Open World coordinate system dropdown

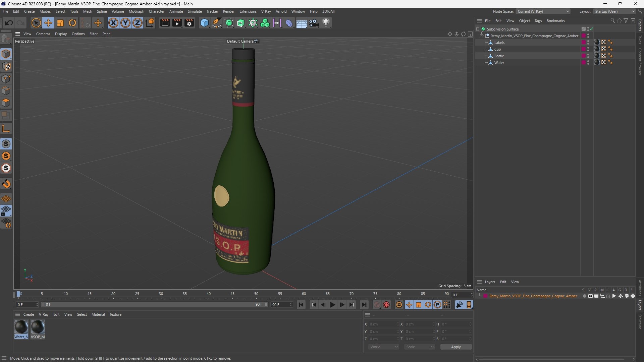(x=384, y=347)
